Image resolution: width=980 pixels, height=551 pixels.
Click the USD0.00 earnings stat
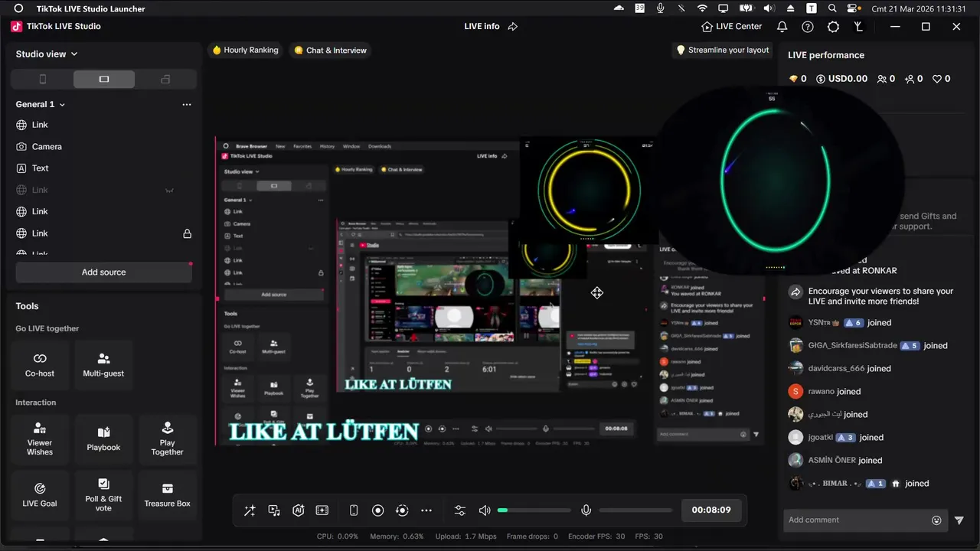click(841, 79)
